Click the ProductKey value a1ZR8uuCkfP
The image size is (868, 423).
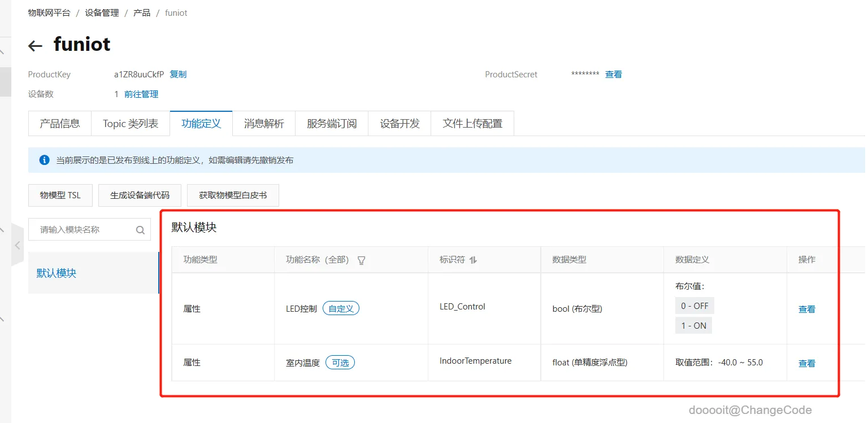click(x=139, y=74)
